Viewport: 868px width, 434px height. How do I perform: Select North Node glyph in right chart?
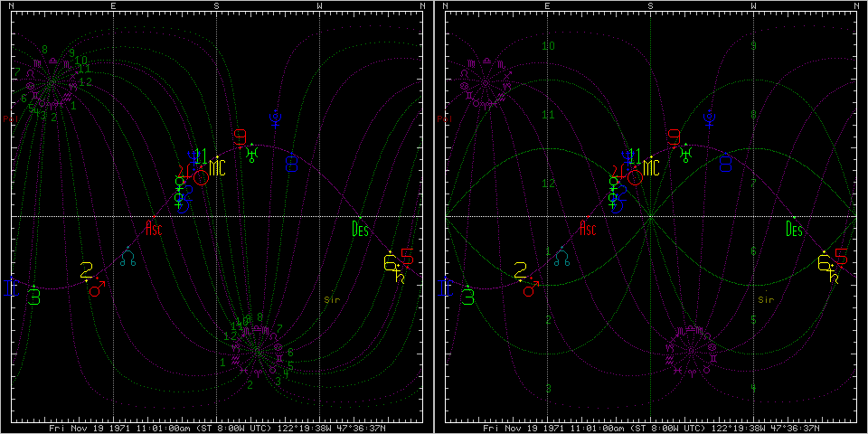(x=562, y=258)
